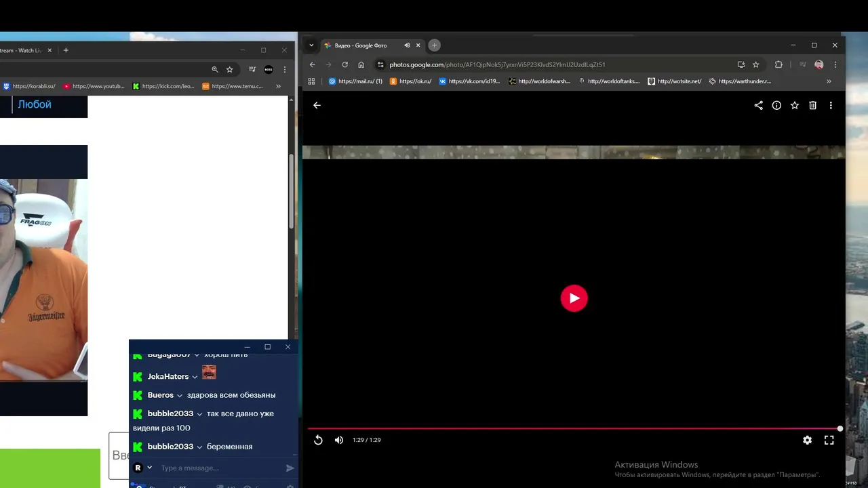868x488 pixels.
Task: Open profile avatar in Photos browser window
Action: [x=818, y=64]
